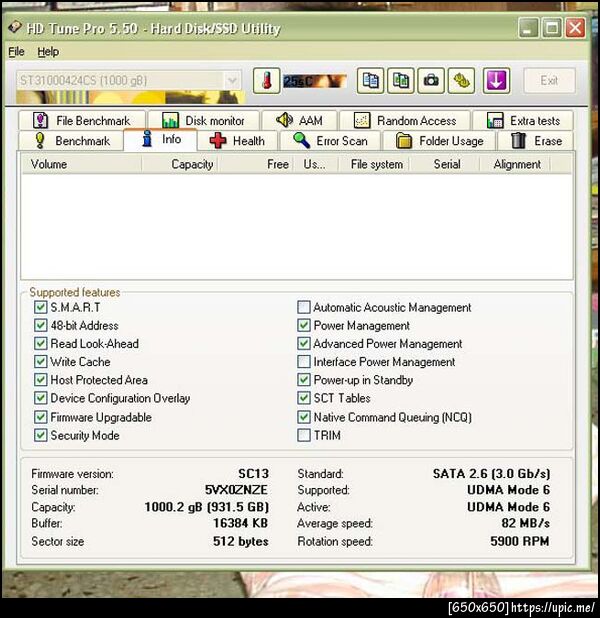Click the temperature readout display
Screen dimensions: 600x618
tap(315, 81)
